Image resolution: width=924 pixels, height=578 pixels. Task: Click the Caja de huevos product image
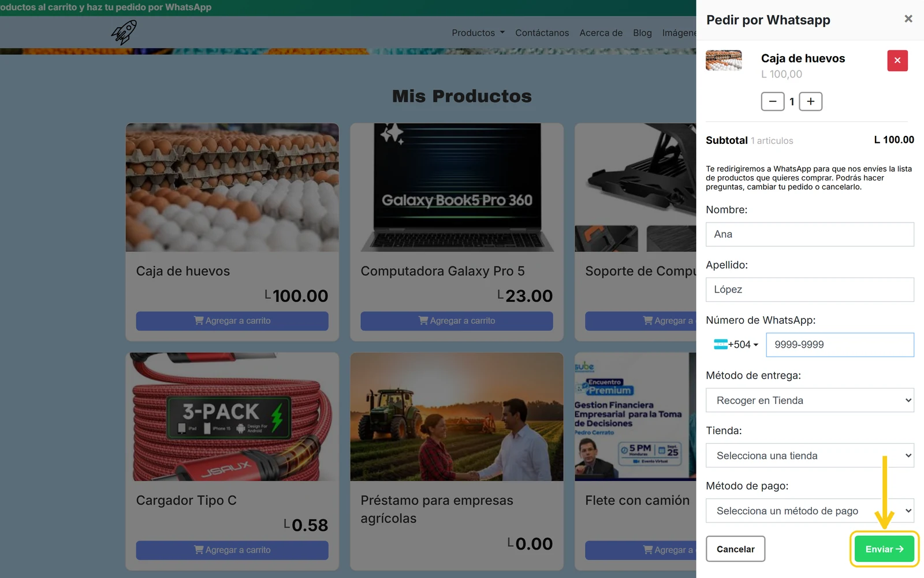[x=232, y=187]
